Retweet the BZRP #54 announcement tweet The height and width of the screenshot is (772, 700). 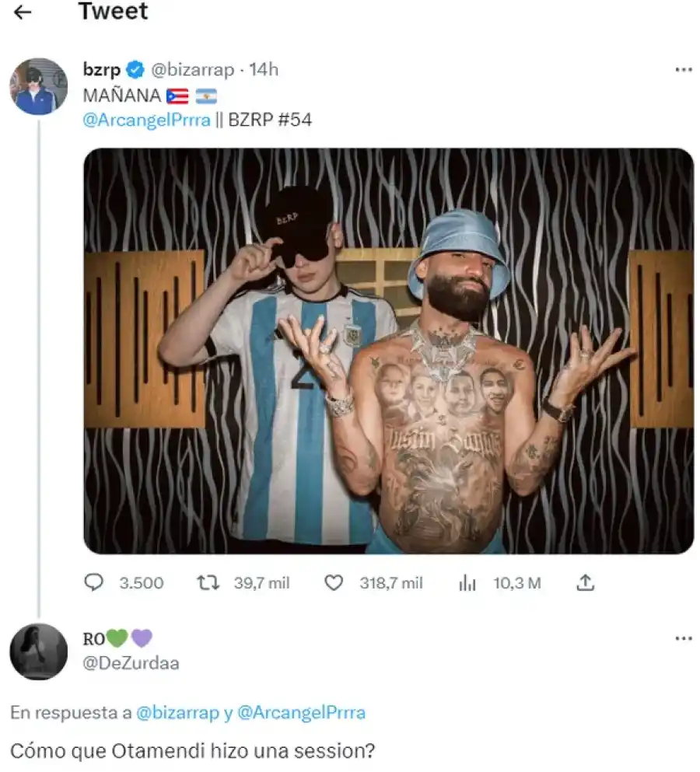(x=207, y=582)
